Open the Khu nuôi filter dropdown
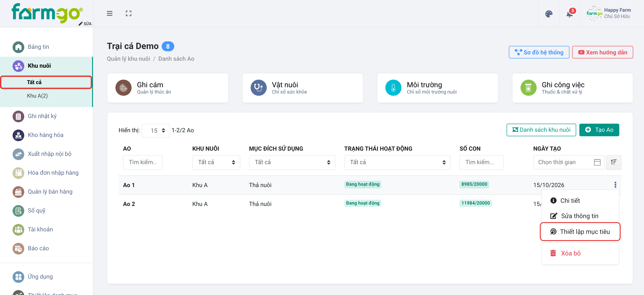This screenshot has height=295, width=644. point(216,162)
